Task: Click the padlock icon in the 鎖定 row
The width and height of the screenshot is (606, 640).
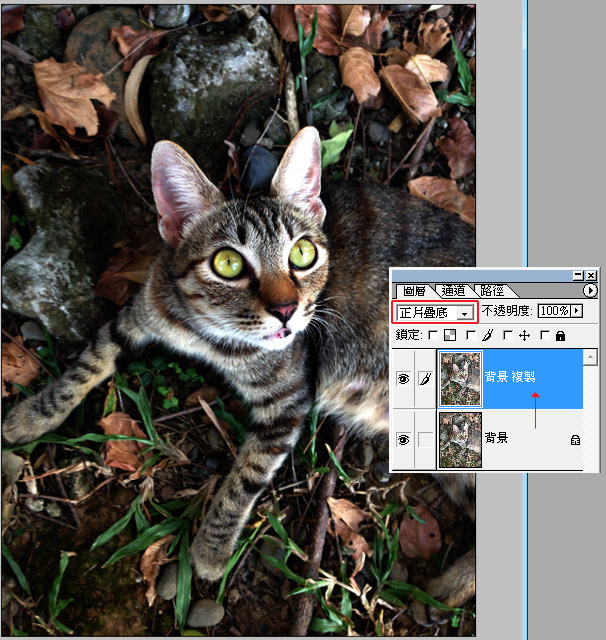Action: point(561,336)
